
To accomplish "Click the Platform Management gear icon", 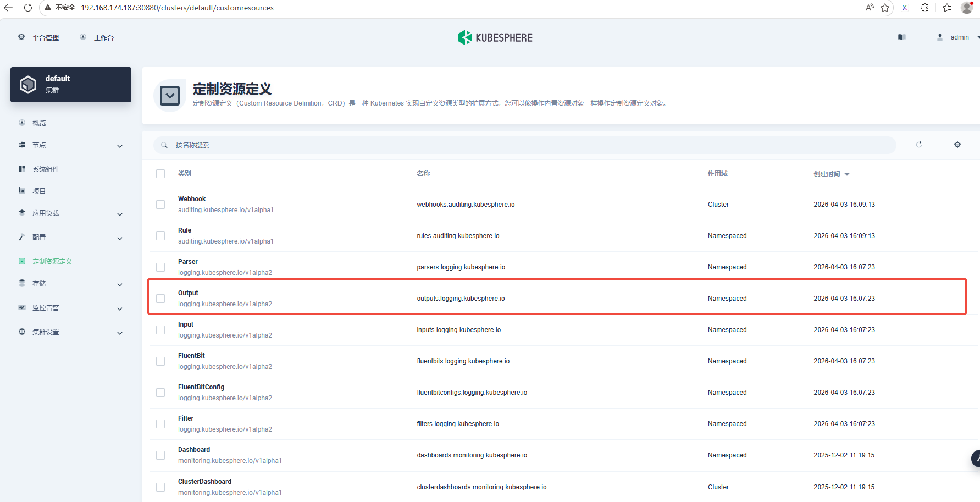I will pos(21,37).
